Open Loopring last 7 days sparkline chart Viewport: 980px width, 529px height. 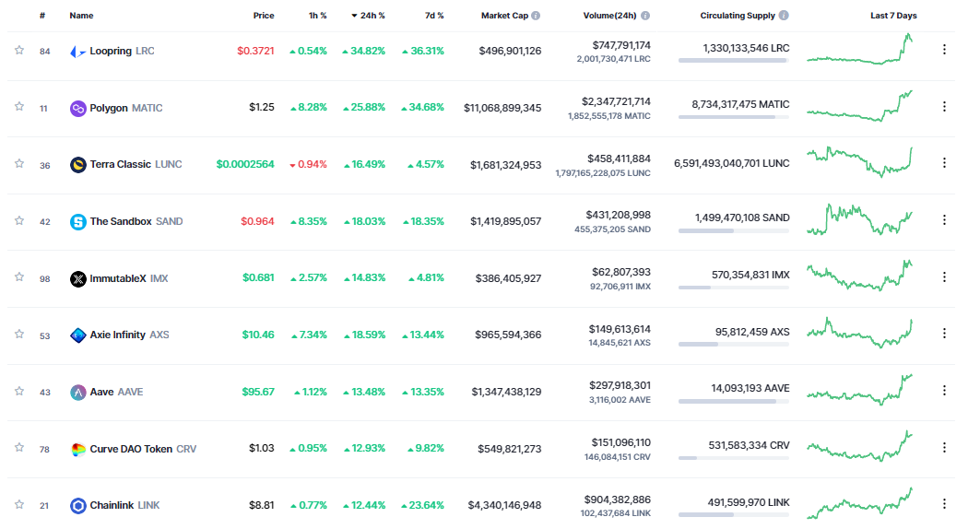pos(859,50)
